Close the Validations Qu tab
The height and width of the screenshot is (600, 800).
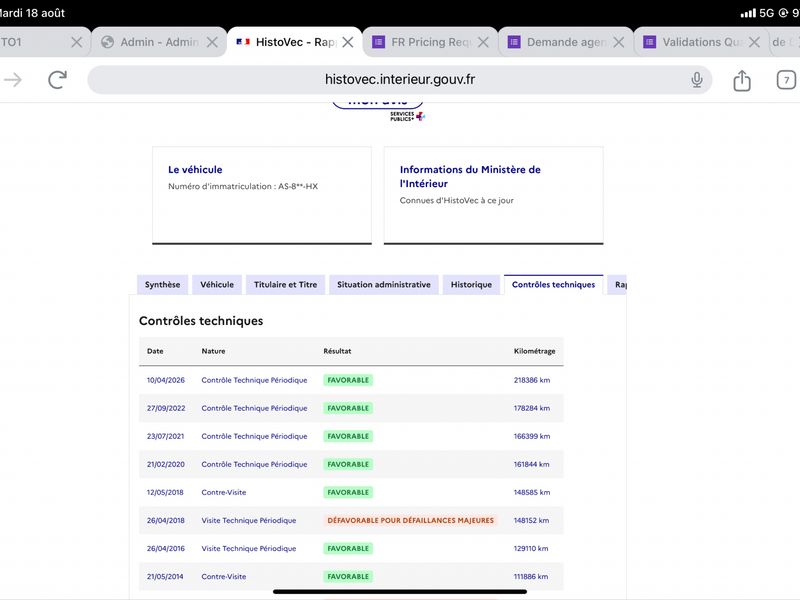[754, 42]
